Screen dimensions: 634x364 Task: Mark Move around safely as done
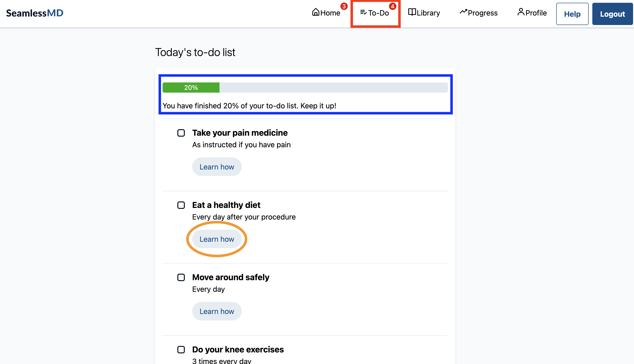[181, 277]
